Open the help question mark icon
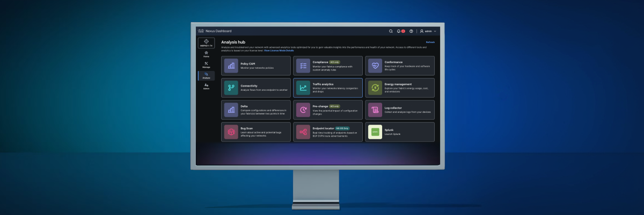Screen dimensions: 644x215 [x=411, y=31]
